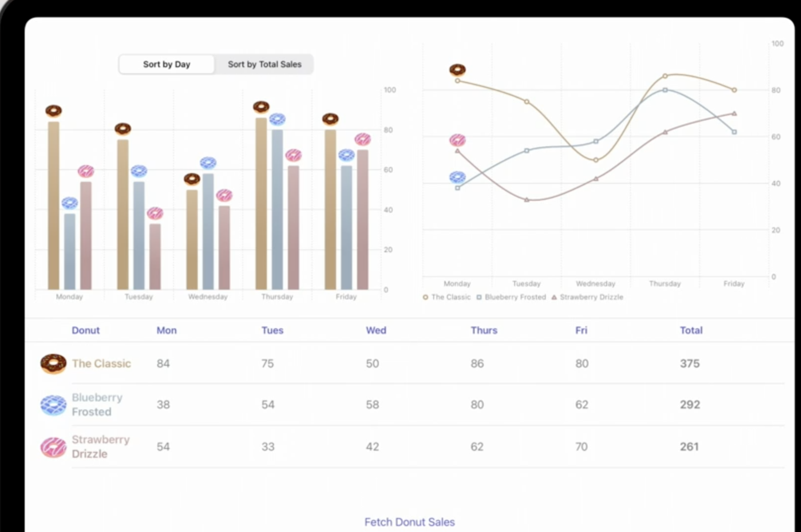Click Strawberry Drizzle Wednesday value 42
This screenshot has width=801, height=532.
point(372,447)
